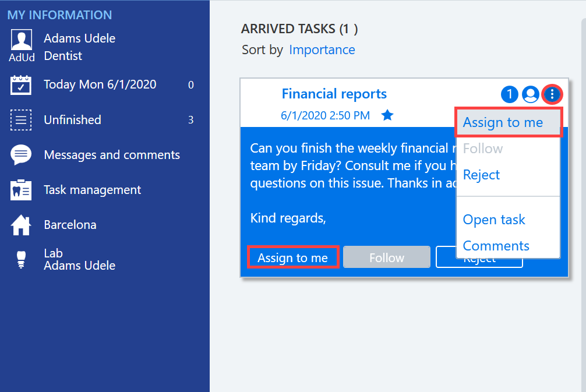Choose Assign to me in dropdown menu
586x392 pixels.
509,122
